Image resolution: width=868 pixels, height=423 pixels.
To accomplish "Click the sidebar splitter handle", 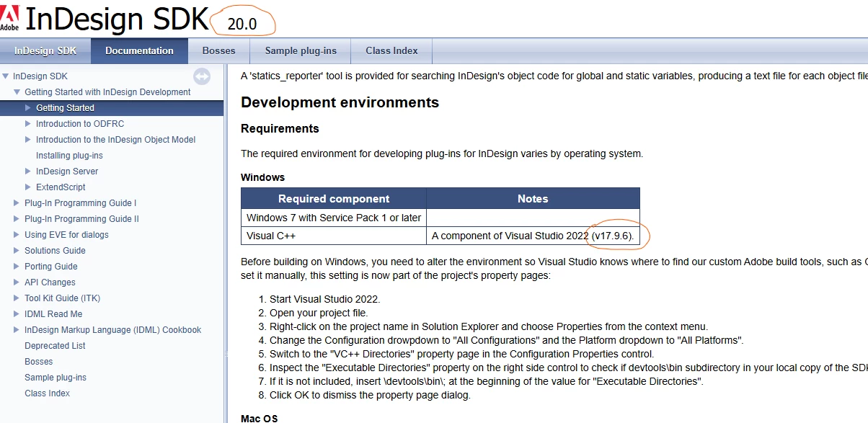I will tap(226, 353).
